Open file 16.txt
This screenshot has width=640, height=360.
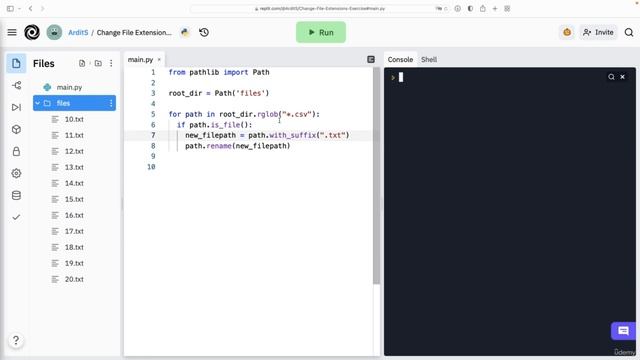pyautogui.click(x=74, y=215)
